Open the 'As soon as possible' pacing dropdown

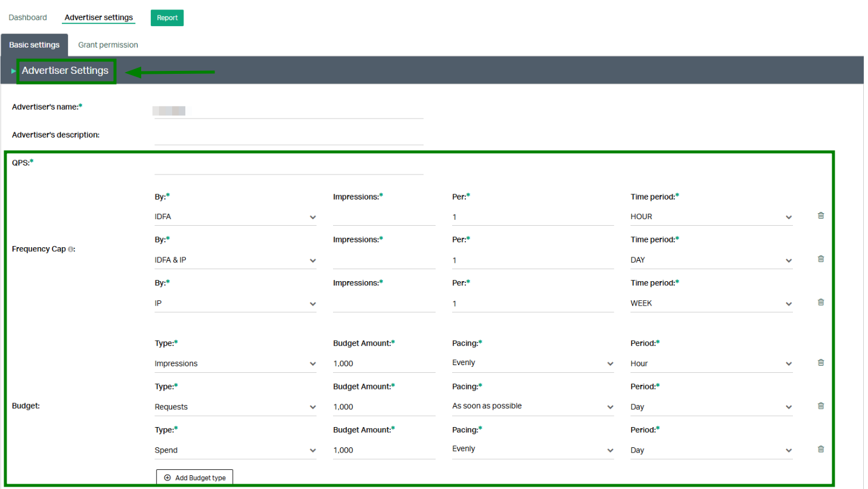(x=532, y=406)
